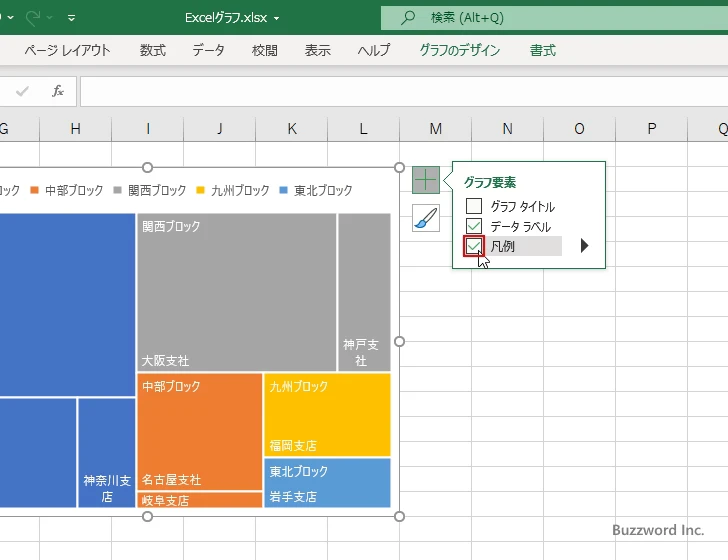This screenshot has width=728, height=560.
Task: Click the fx insert function icon
Action: point(58,91)
